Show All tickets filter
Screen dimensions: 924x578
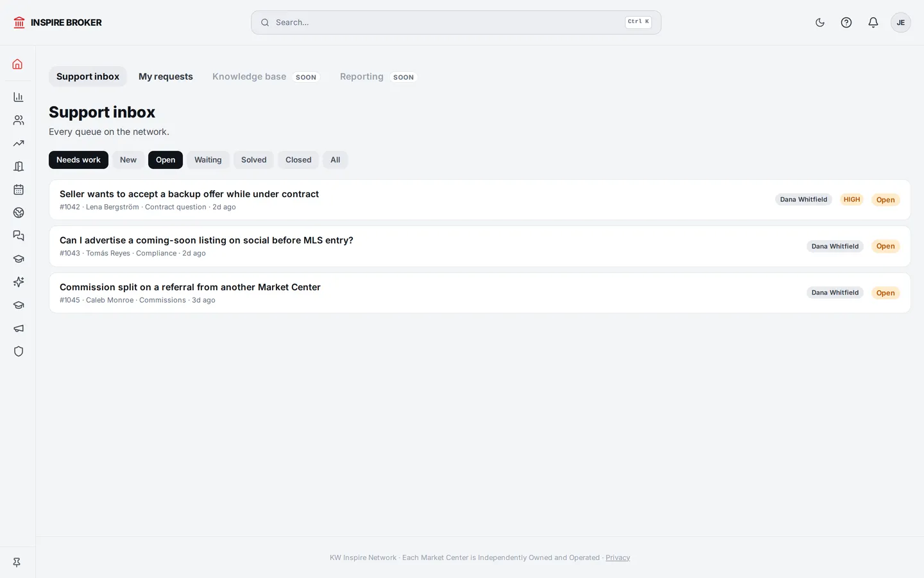[x=335, y=160]
